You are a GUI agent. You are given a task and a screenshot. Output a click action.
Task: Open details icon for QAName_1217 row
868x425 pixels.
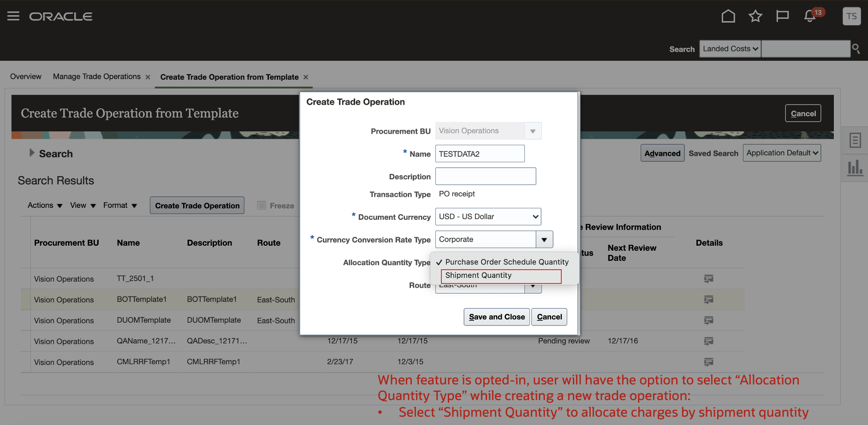click(x=708, y=341)
